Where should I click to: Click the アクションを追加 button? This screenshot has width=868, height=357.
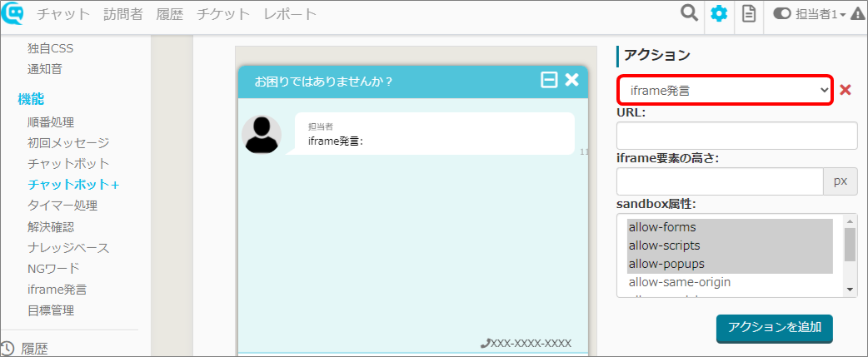pyautogui.click(x=775, y=328)
